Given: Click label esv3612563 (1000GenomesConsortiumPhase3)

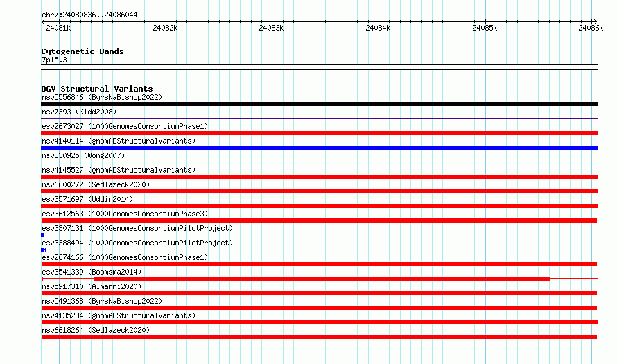Looking at the screenshot, I should [x=125, y=214].
